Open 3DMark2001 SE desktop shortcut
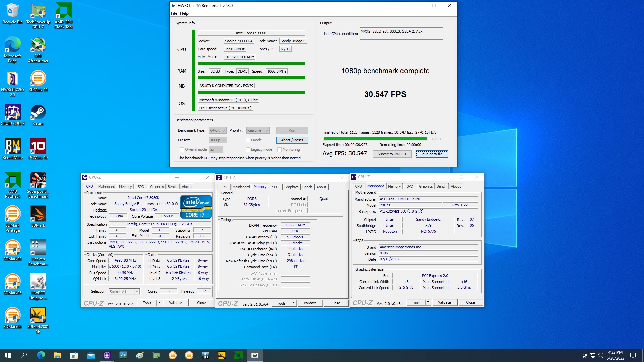 [38, 320]
